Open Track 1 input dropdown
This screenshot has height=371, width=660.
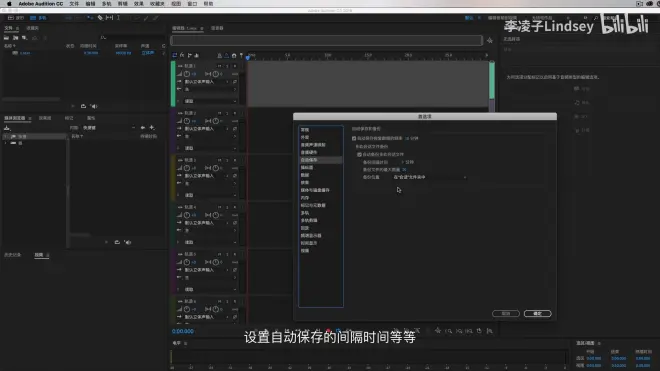pyautogui.click(x=207, y=82)
